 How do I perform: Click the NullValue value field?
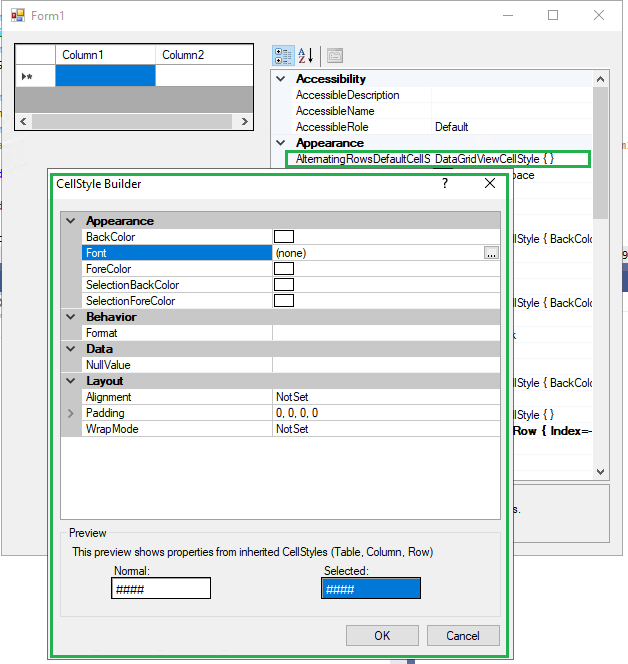coord(386,365)
